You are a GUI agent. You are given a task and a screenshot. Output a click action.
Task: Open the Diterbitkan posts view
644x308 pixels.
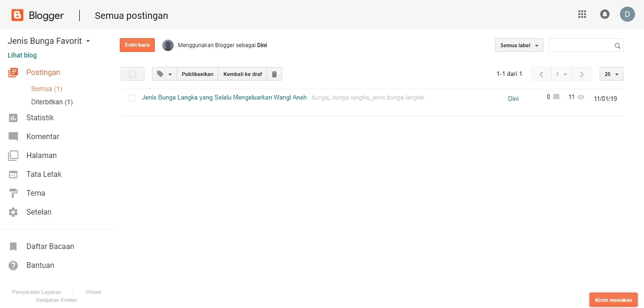(x=52, y=102)
